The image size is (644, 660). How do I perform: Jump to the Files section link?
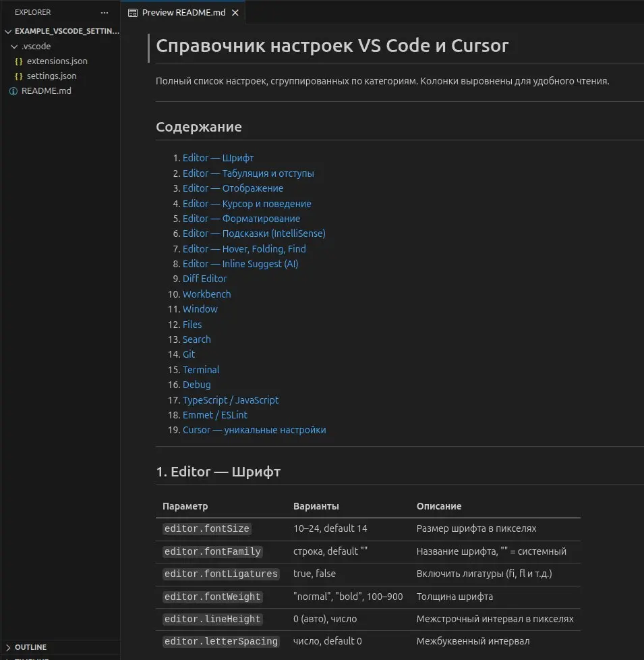click(x=192, y=325)
